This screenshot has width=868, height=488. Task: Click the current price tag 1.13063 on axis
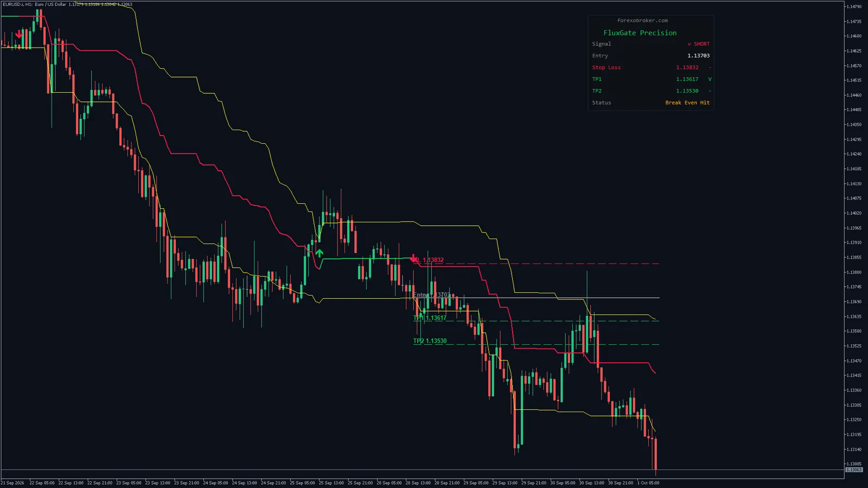pos(854,470)
